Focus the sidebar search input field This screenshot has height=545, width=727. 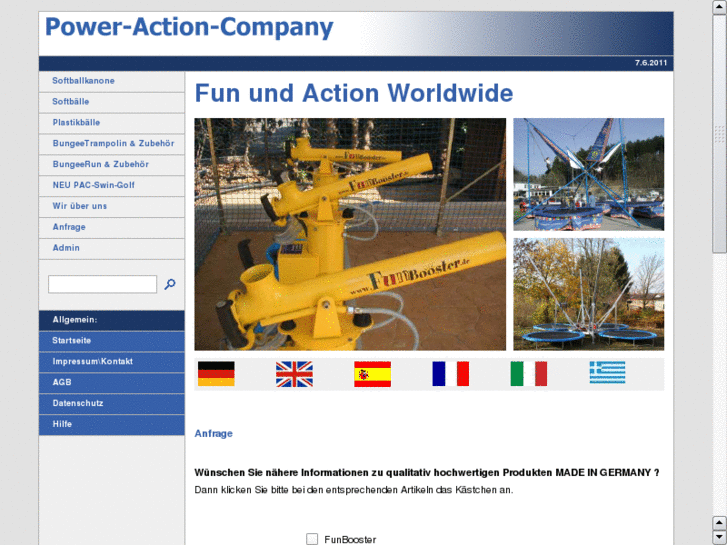[102, 284]
